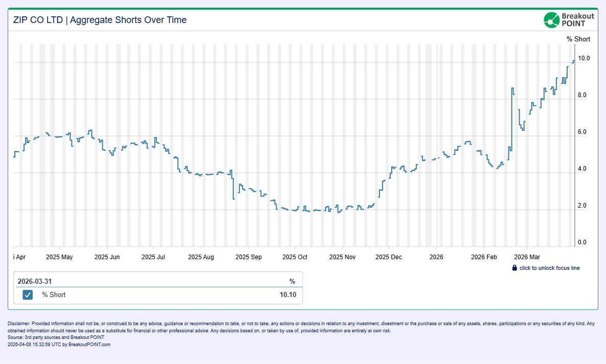Click the '2025 Jul' x-axis label
606x364 pixels.
click(x=154, y=257)
